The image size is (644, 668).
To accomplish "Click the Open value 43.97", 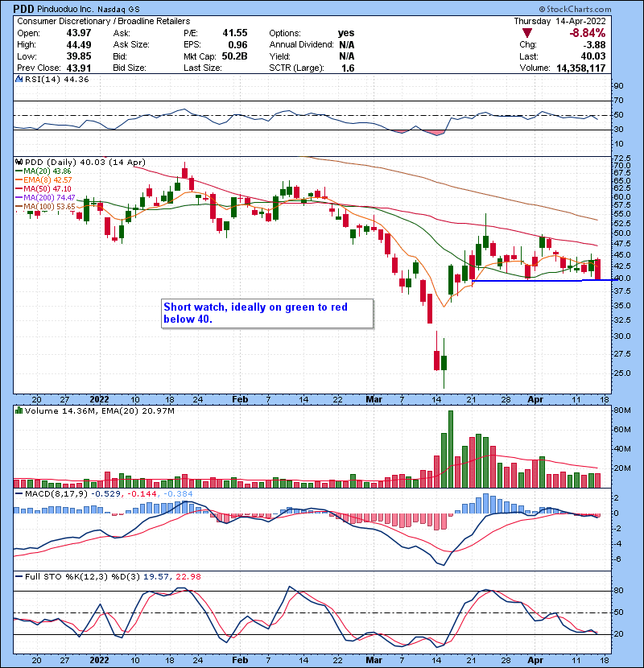I will [x=79, y=33].
